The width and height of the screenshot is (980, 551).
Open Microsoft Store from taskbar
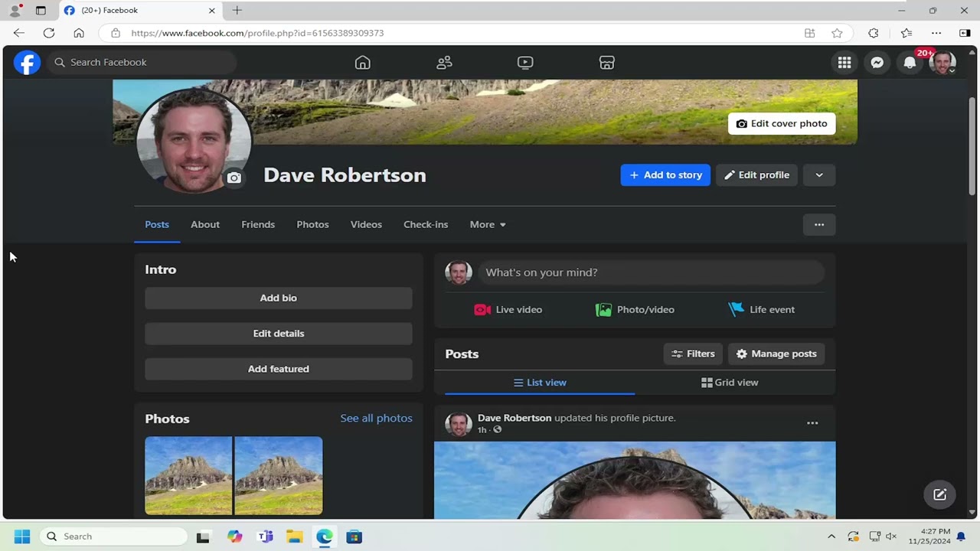[354, 536]
